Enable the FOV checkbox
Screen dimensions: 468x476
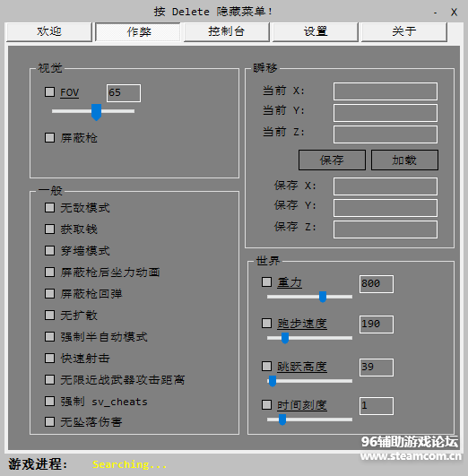[x=50, y=92]
